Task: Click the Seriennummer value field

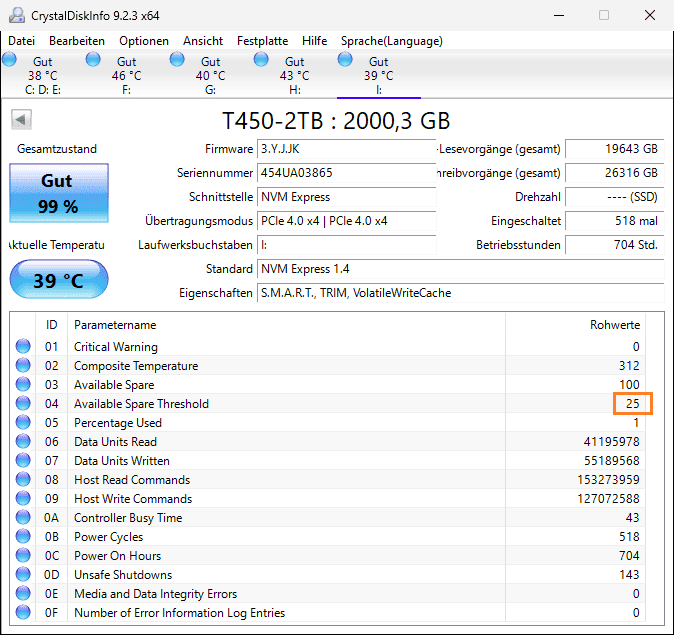Action: coord(346,173)
